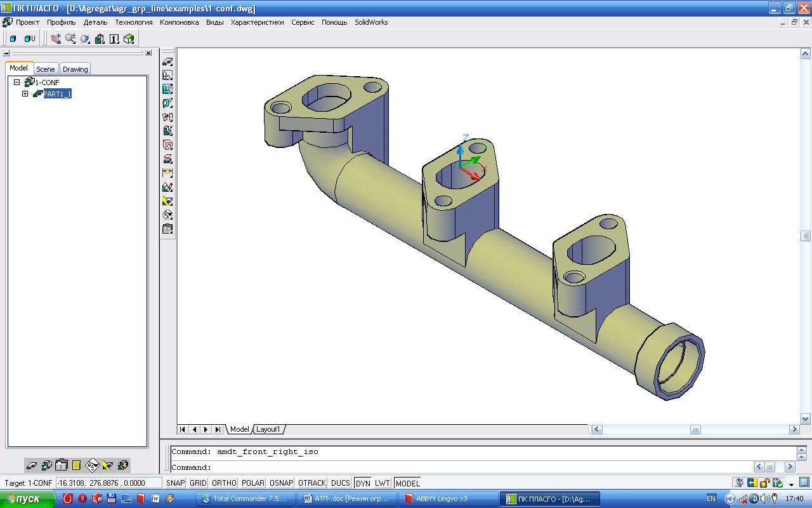Click the red cube with hole icon
The width and height of the screenshot is (812, 508).
(x=167, y=145)
